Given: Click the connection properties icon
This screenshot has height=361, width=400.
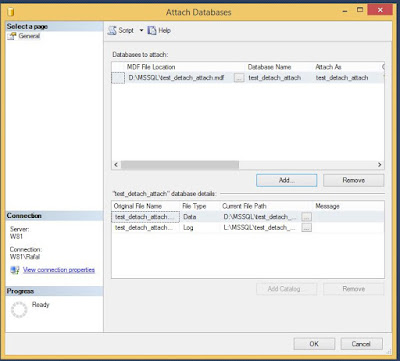Looking at the screenshot, I should click(15, 270).
